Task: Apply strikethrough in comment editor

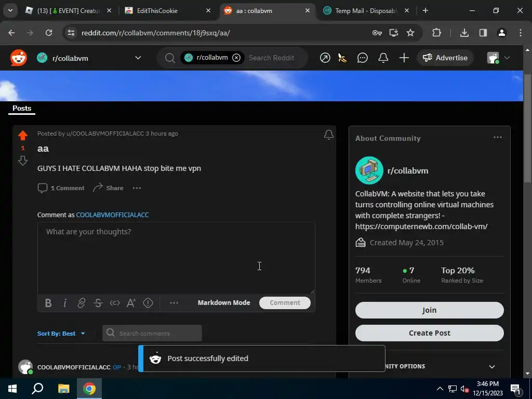Action: [98, 303]
